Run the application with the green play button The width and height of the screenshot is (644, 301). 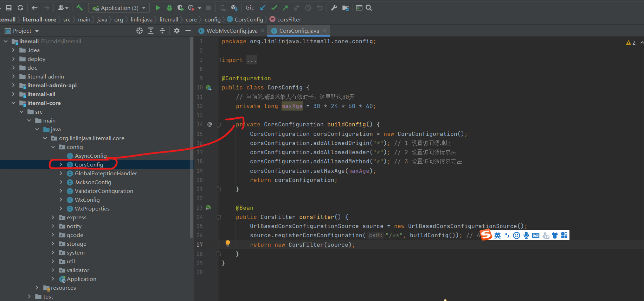158,8
